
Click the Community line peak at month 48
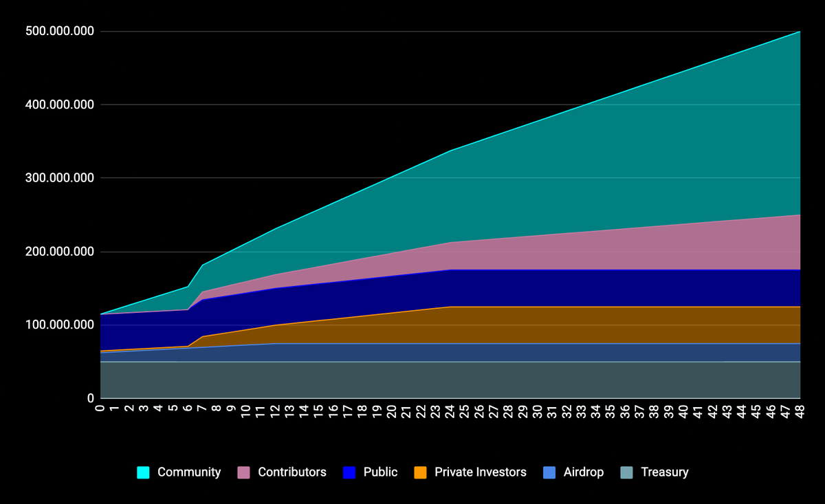coord(800,32)
